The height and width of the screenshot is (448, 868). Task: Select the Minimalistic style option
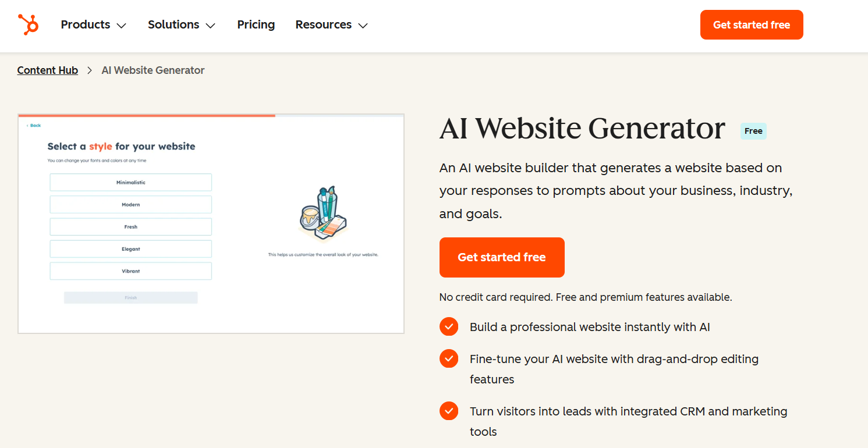130,183
